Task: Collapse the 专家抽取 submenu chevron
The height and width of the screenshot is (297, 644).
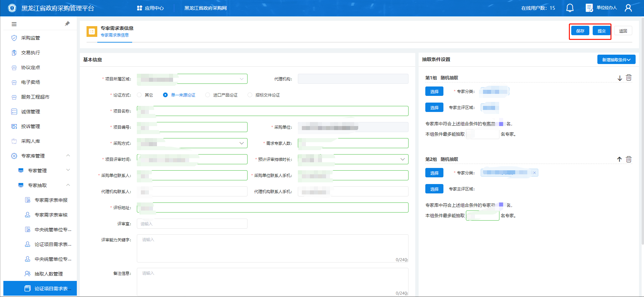Action: tap(68, 185)
